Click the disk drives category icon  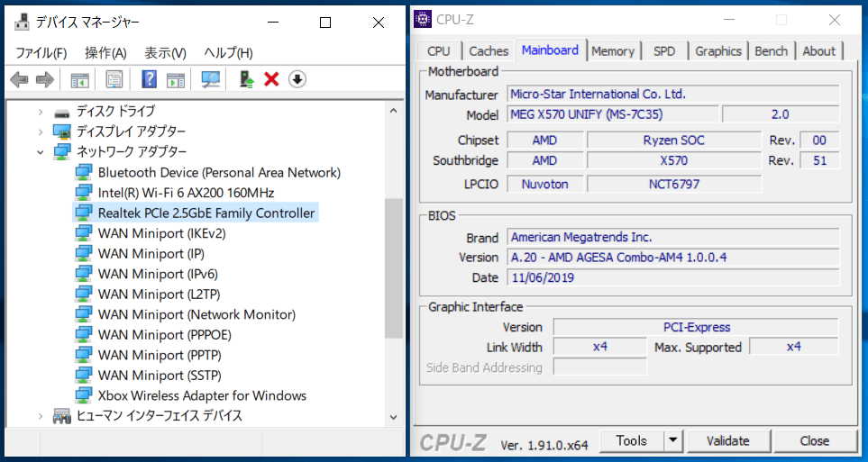point(62,113)
